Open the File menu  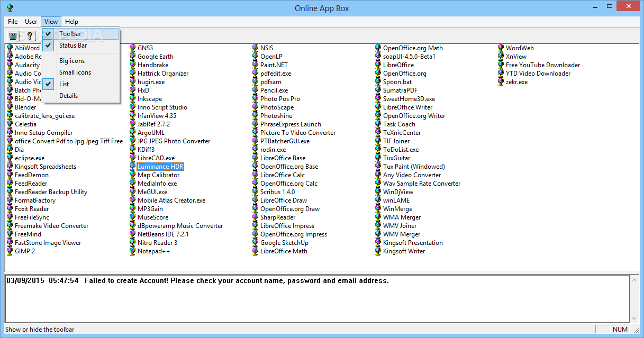pos(13,22)
